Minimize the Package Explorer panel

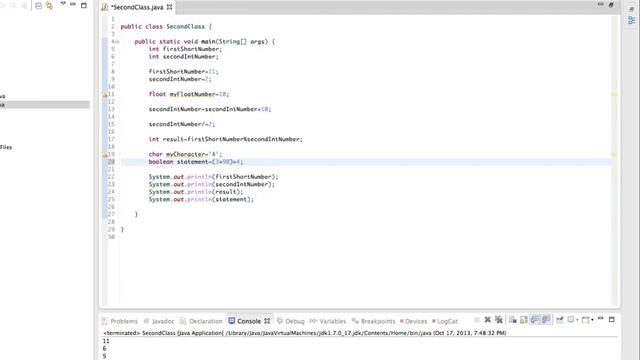[73, 4]
